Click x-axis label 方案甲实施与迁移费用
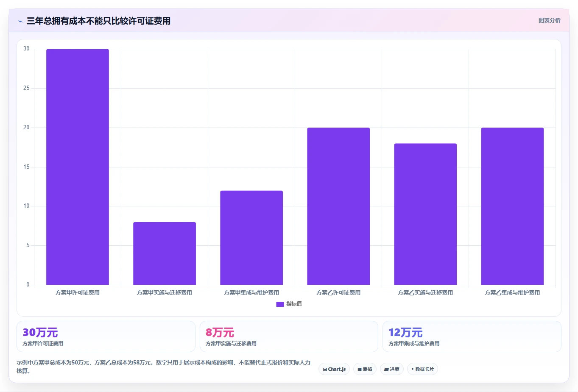The width and height of the screenshot is (578, 392). 165,292
